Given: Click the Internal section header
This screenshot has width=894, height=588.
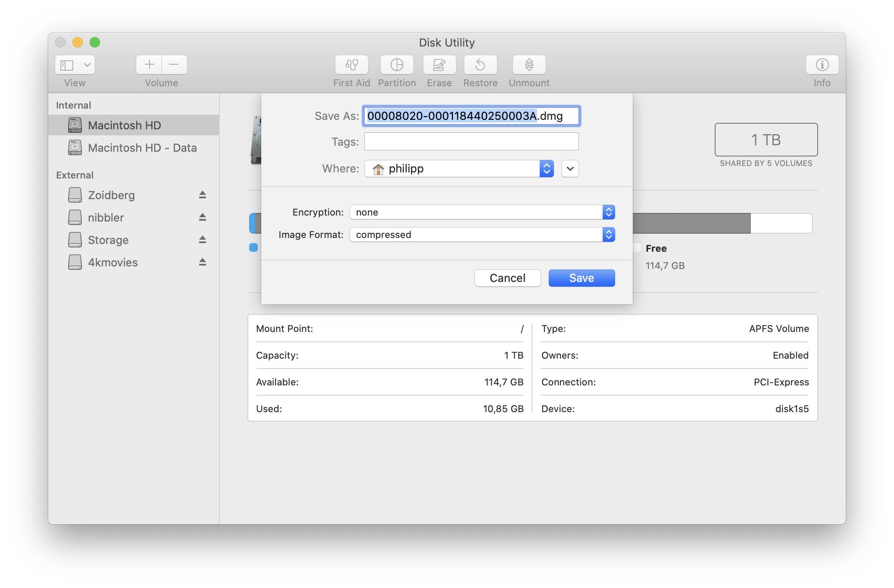Looking at the screenshot, I should point(73,105).
